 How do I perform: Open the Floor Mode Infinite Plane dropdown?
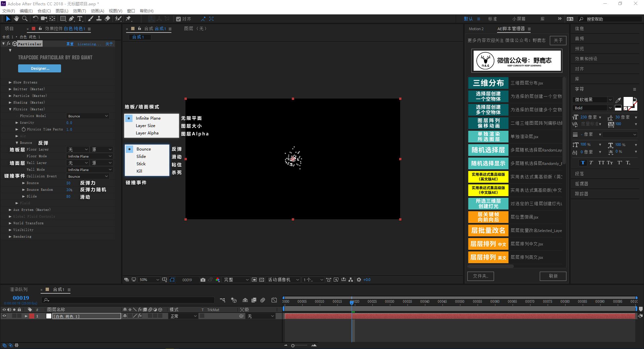click(x=90, y=156)
